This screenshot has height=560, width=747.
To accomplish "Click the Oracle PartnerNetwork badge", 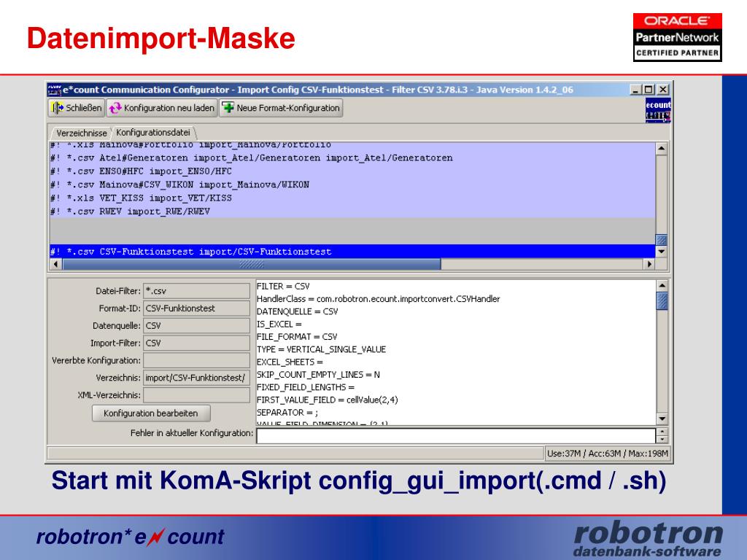I will (x=678, y=37).
